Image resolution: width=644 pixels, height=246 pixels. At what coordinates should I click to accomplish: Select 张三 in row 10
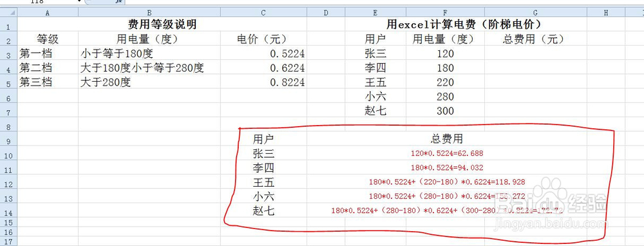click(263, 154)
